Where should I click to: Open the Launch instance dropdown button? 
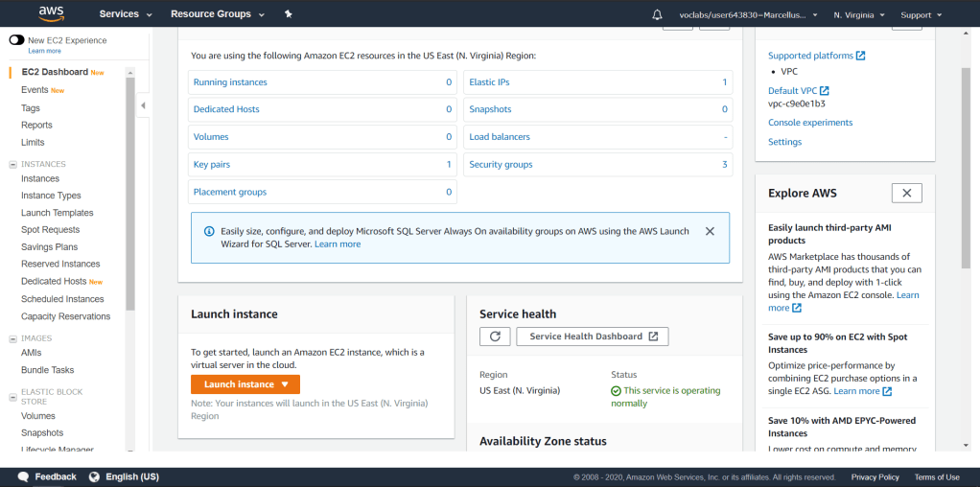click(x=245, y=384)
